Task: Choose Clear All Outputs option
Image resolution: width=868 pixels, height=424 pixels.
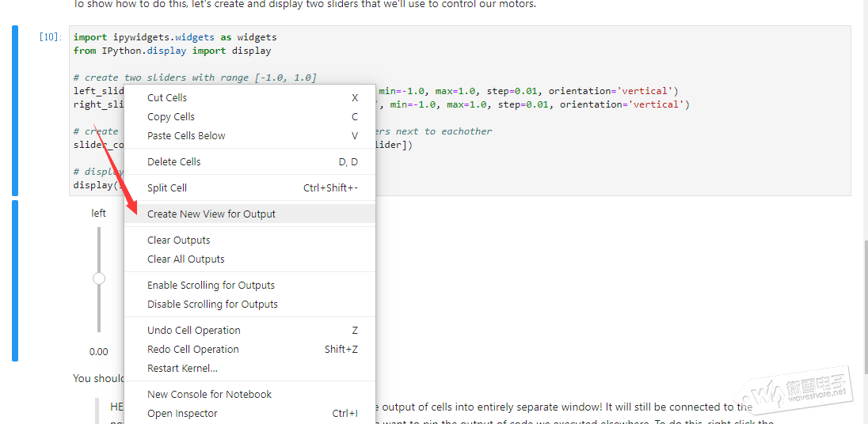Action: coord(186,259)
